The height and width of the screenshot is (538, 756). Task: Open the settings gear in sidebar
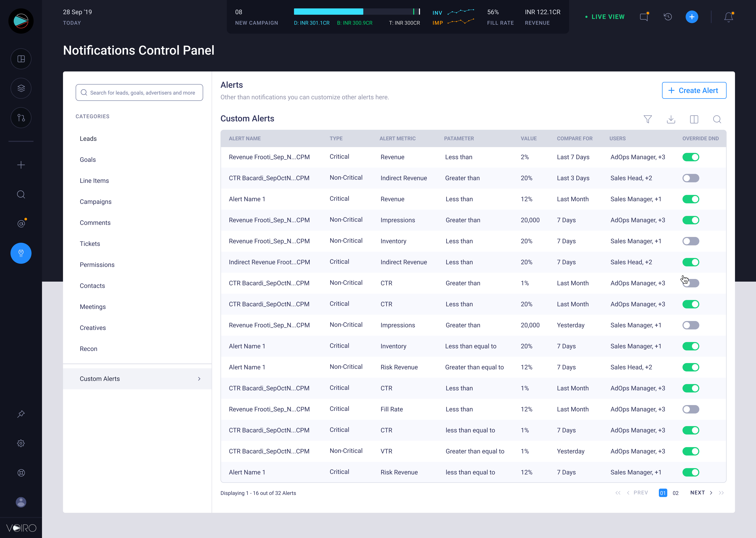[21, 443]
